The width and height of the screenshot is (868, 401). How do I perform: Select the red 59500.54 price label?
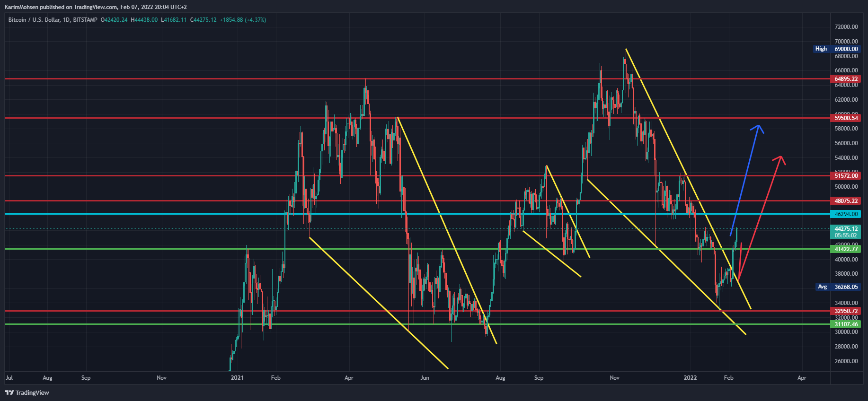point(846,118)
